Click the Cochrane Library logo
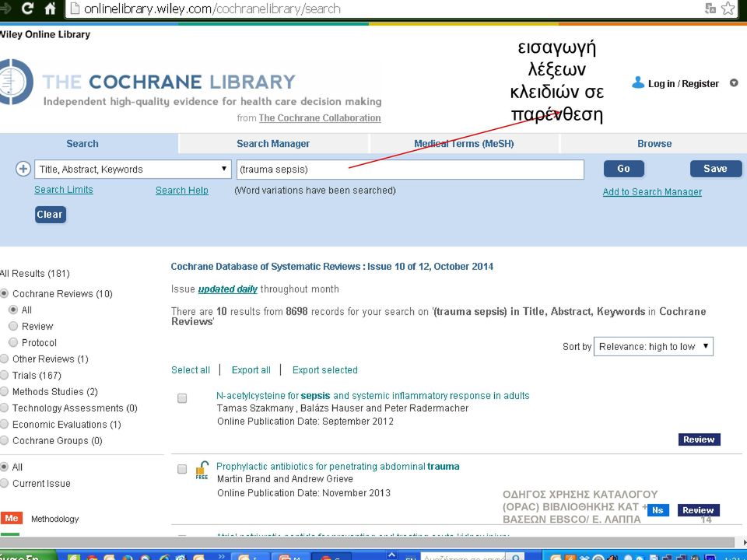The image size is (747, 560). pyautogui.click(x=16, y=82)
